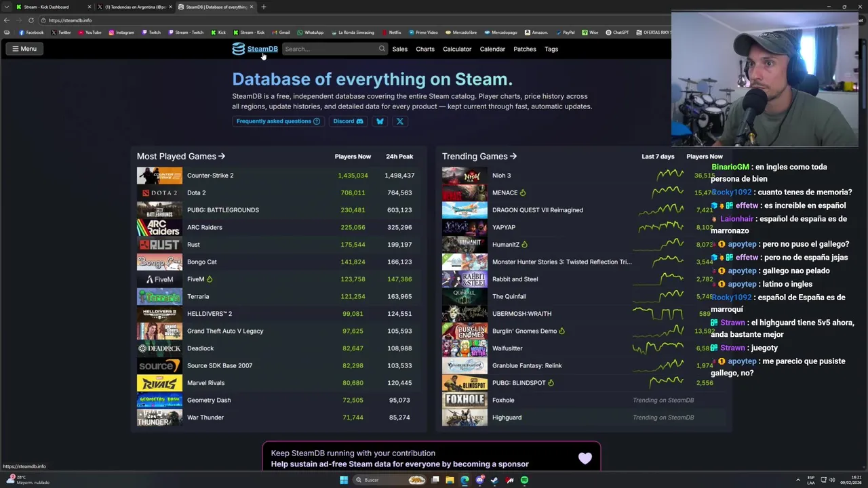868x488 pixels.
Task: Click the Windows Start button
Action: pyautogui.click(x=344, y=480)
